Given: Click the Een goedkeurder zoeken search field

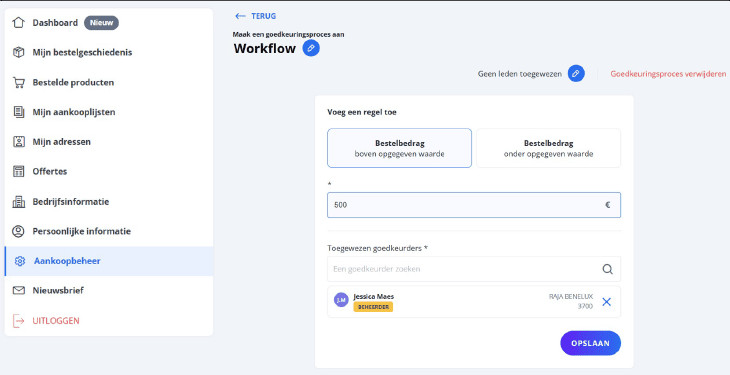Looking at the screenshot, I should (x=474, y=269).
